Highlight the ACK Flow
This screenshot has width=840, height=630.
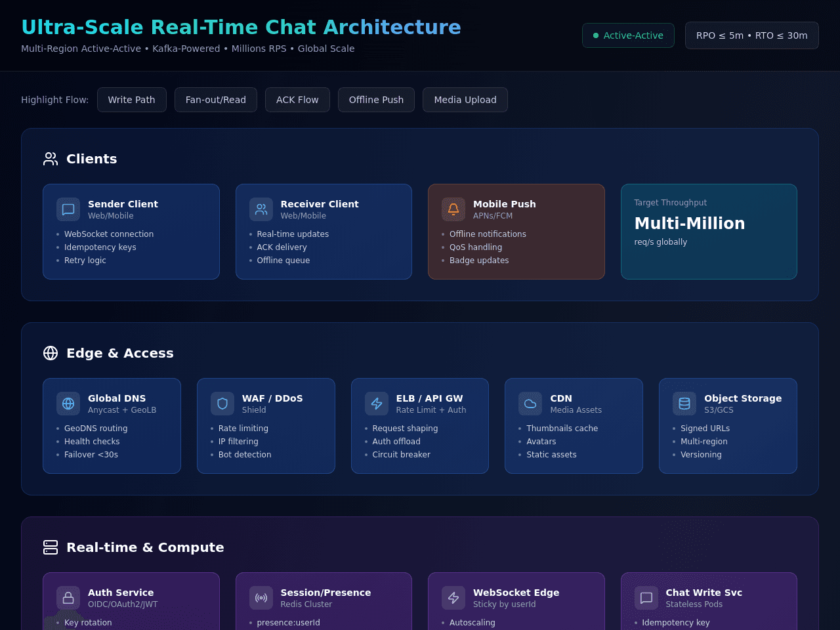(297, 100)
